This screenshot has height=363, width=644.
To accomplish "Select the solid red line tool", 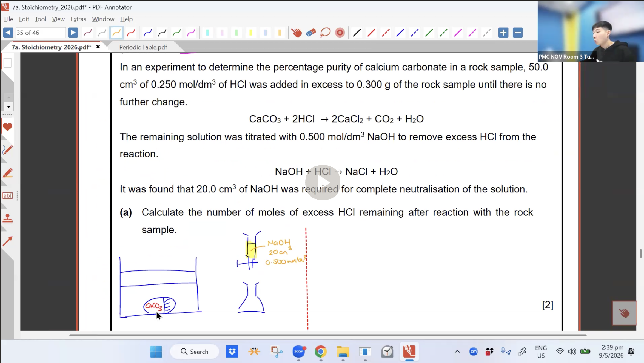I will pos(371,33).
